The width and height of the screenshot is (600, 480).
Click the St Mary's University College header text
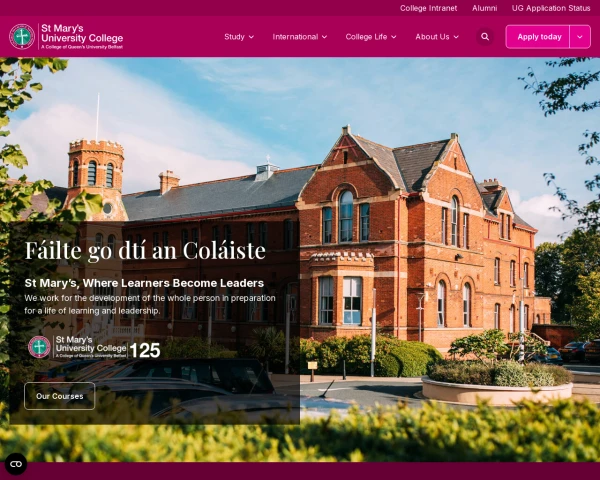point(82,36)
